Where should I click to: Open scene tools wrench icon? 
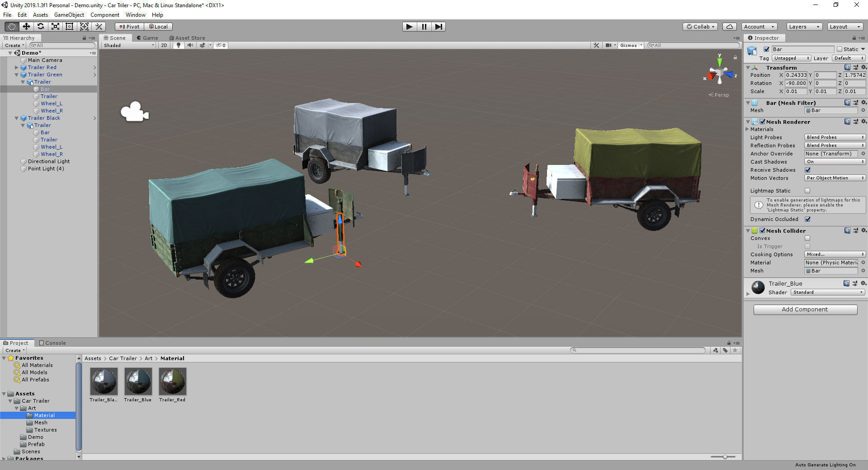(x=596, y=45)
